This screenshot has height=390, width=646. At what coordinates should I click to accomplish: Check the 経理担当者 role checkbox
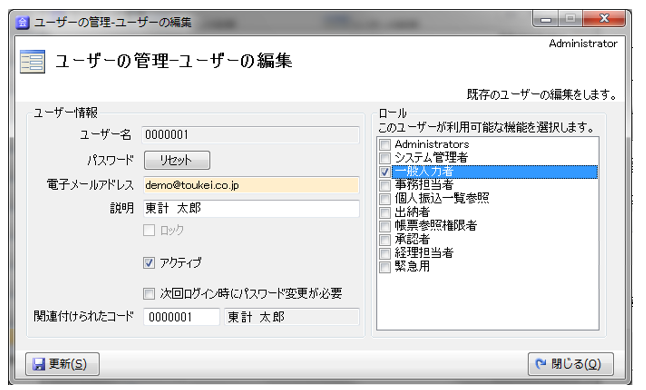point(385,253)
